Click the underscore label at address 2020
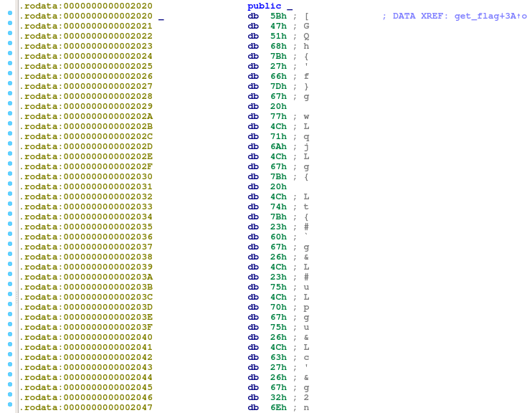Viewport: 532px width, 413px height. [x=160, y=16]
